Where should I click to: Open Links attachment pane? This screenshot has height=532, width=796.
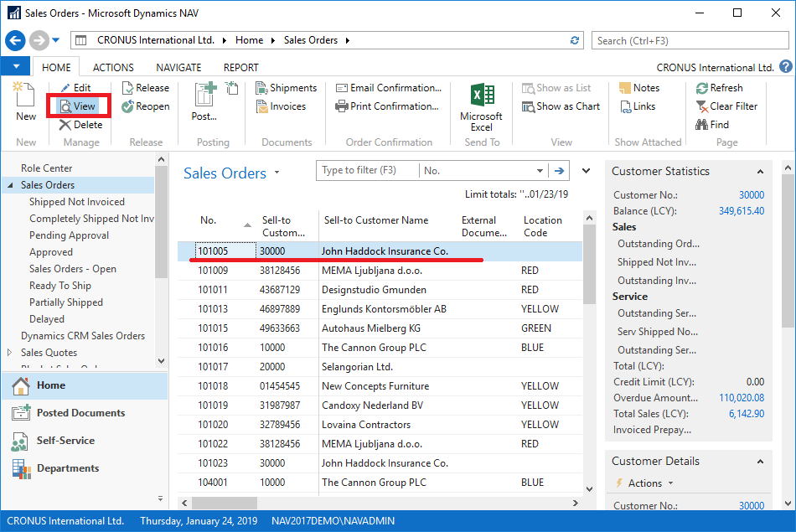(637, 106)
